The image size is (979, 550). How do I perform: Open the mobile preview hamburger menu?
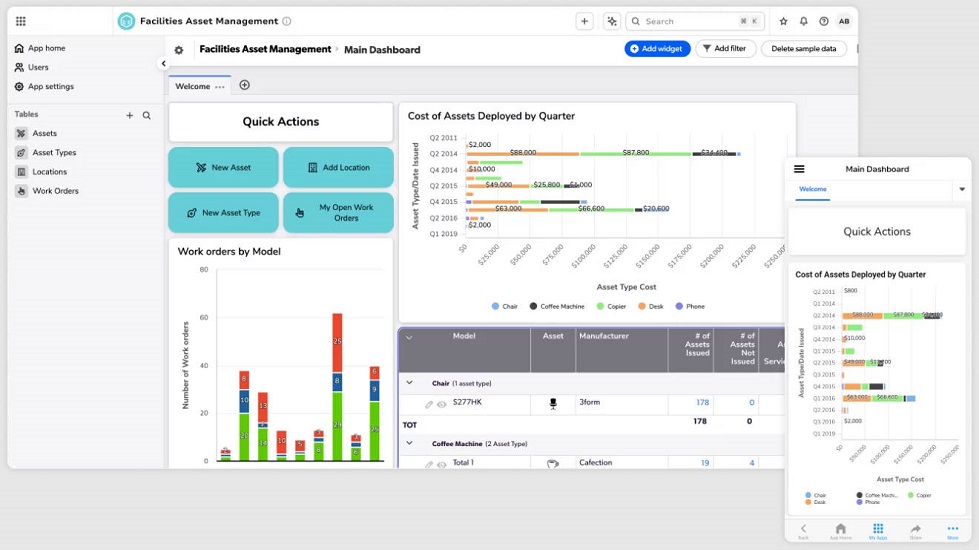[799, 169]
